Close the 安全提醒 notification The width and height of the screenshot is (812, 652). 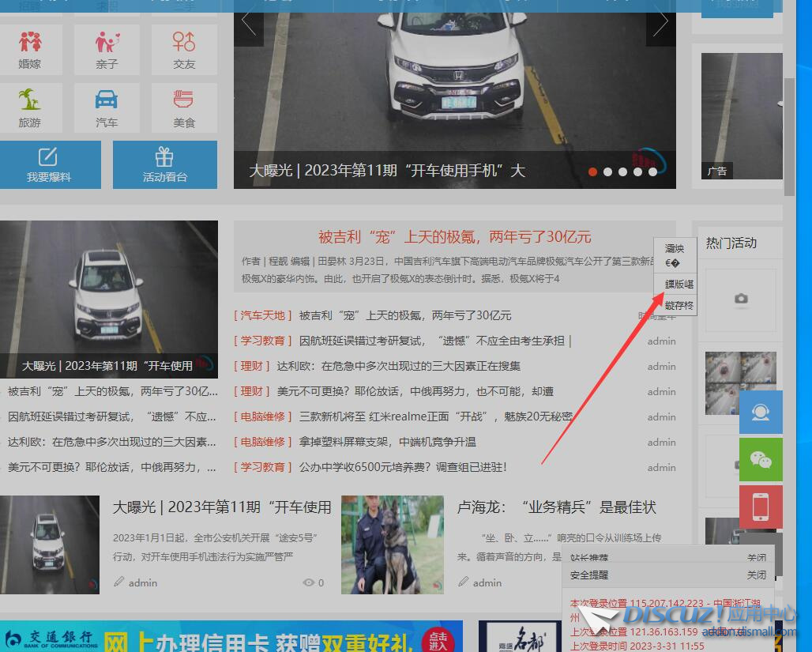756,575
